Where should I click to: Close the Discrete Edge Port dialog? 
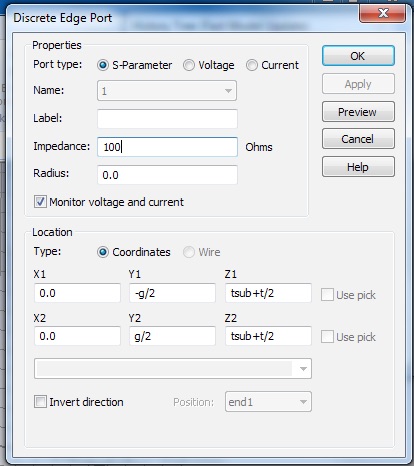383,13
